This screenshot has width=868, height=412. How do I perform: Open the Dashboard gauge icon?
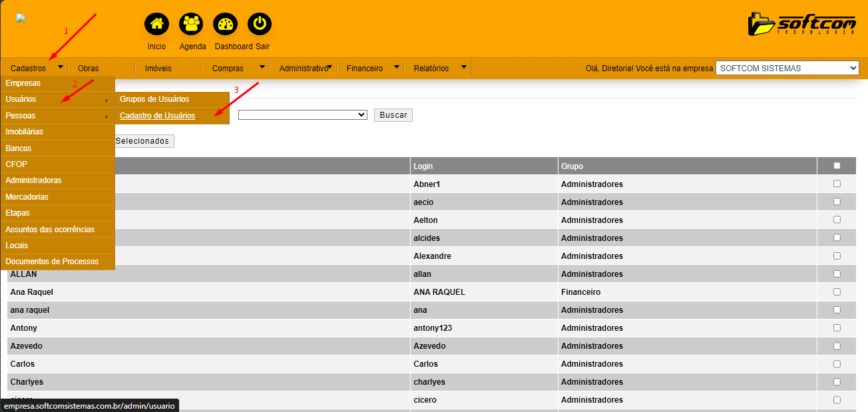point(225,25)
